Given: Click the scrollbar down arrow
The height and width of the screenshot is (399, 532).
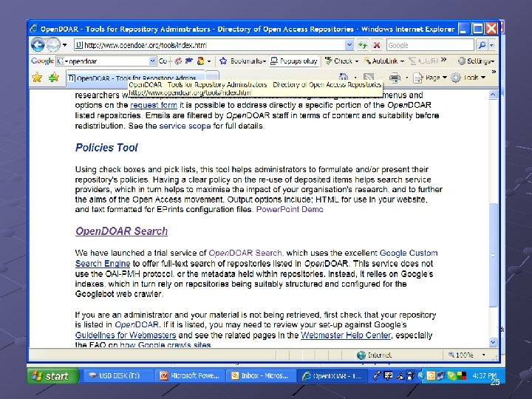Looking at the screenshot, I should point(493,343).
